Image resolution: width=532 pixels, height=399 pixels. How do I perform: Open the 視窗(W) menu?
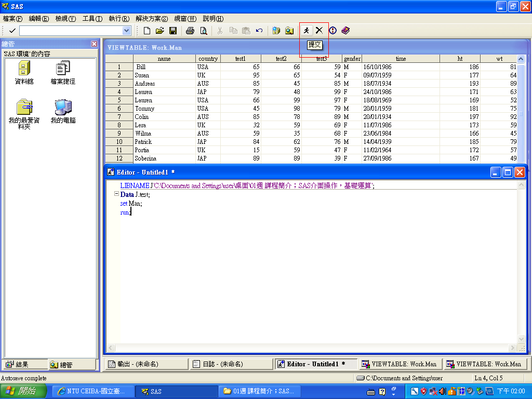pyautogui.click(x=185, y=18)
